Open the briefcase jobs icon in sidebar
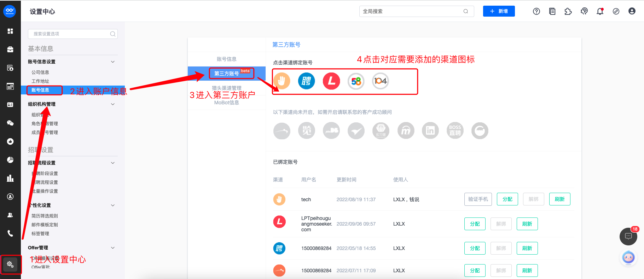The image size is (644, 279). pos(10,50)
